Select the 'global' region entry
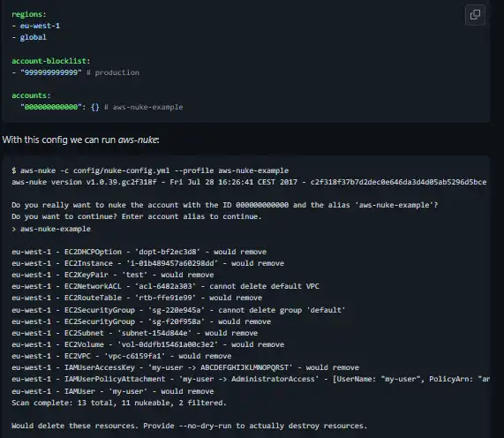 tap(34, 37)
